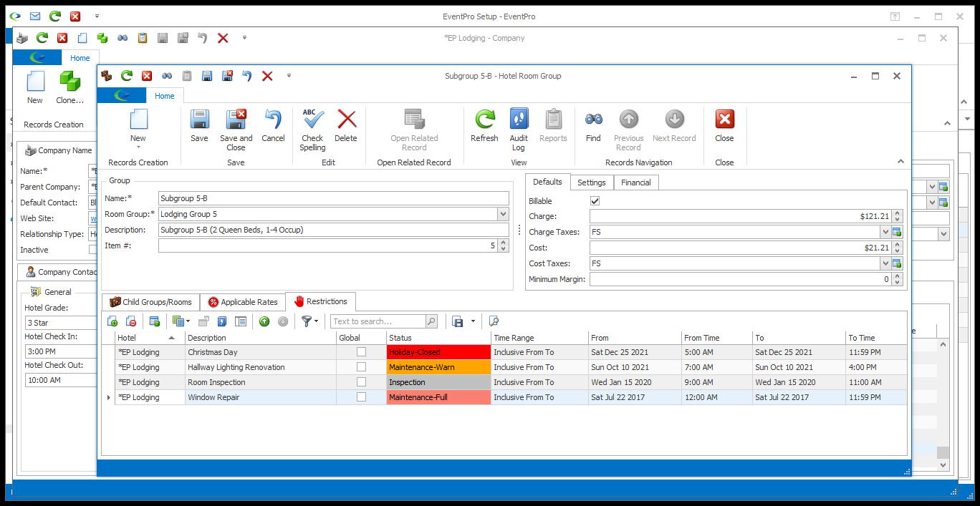980x506 pixels.
Task: Click the red Holiday-Closed status cell
Action: click(438, 352)
